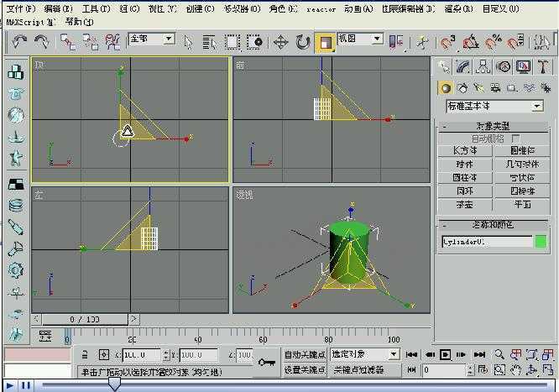Image resolution: width=559 pixels, height=392 pixels.
Task: Open the Select by Name list tool
Action: point(209,43)
